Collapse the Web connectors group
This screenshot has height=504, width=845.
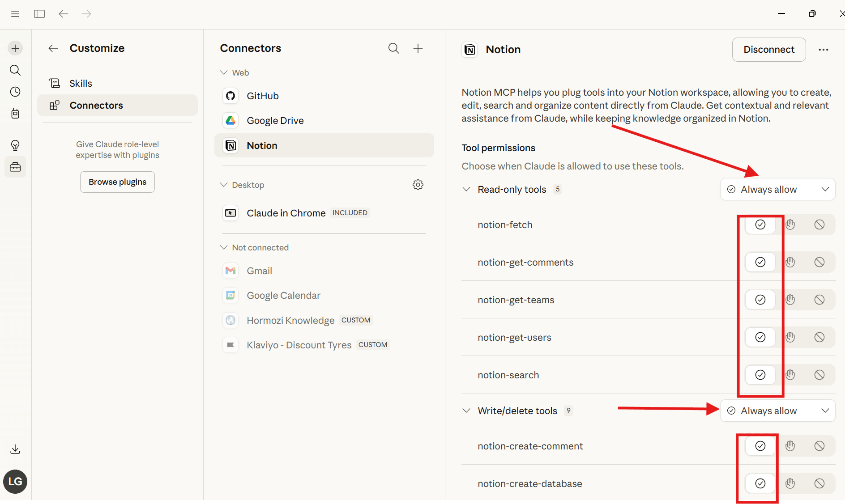click(224, 73)
